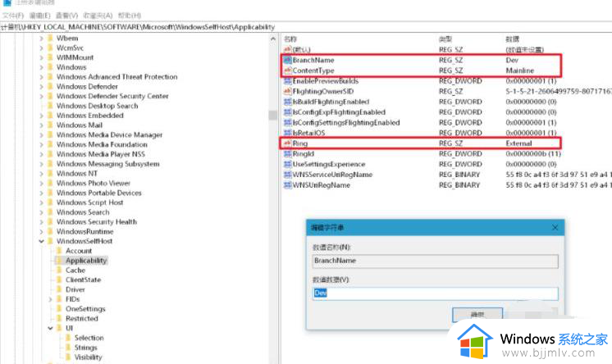Click the IsBuildFlightingEnabled DWORD icon

[288, 102]
